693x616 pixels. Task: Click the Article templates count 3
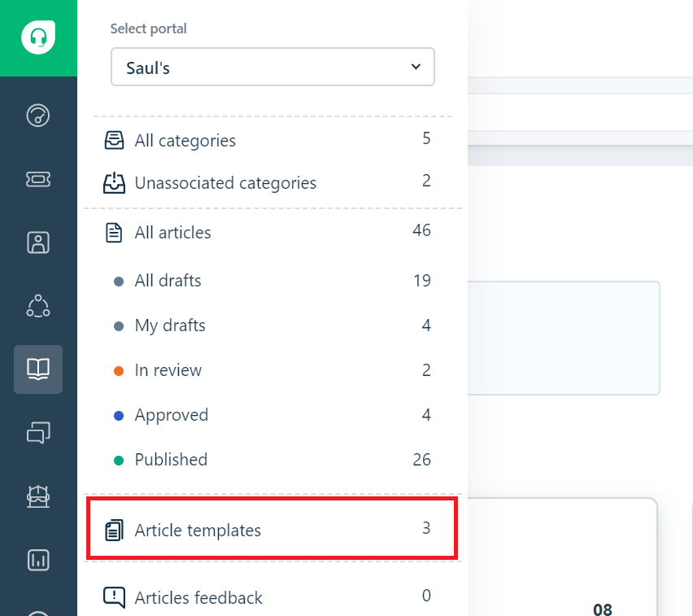(426, 528)
